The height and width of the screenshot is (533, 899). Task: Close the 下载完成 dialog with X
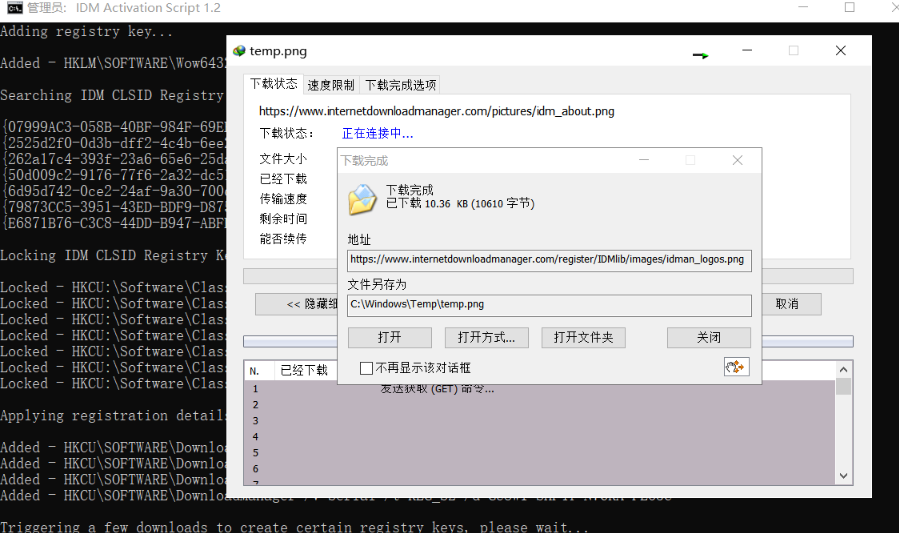738,160
